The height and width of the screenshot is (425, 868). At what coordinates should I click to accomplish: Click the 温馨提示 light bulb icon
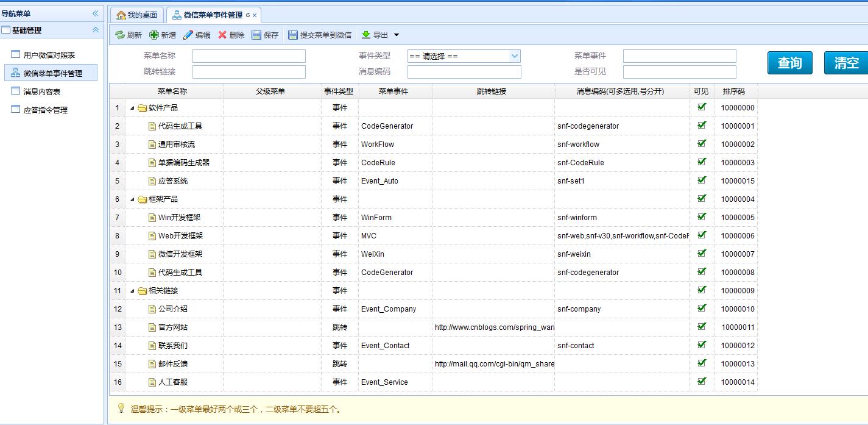click(x=121, y=408)
